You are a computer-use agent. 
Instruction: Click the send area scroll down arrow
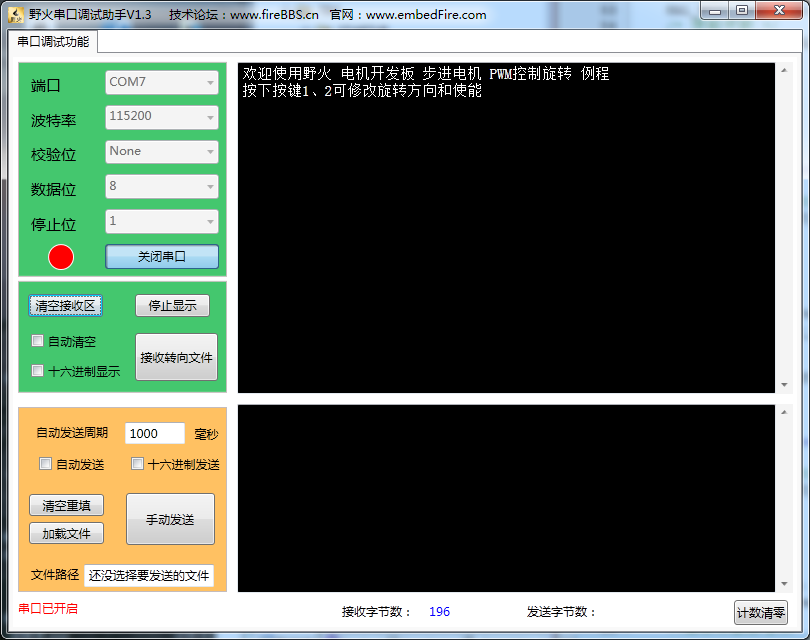(784, 584)
